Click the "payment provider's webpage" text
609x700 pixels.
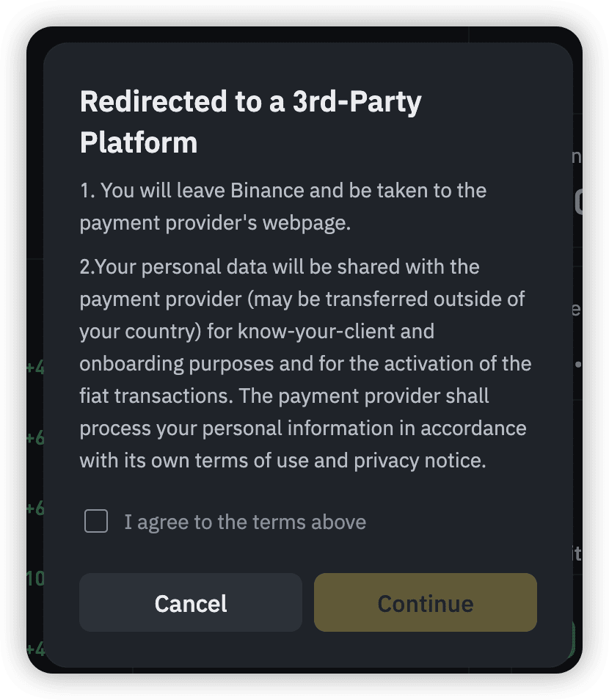pyautogui.click(x=215, y=223)
